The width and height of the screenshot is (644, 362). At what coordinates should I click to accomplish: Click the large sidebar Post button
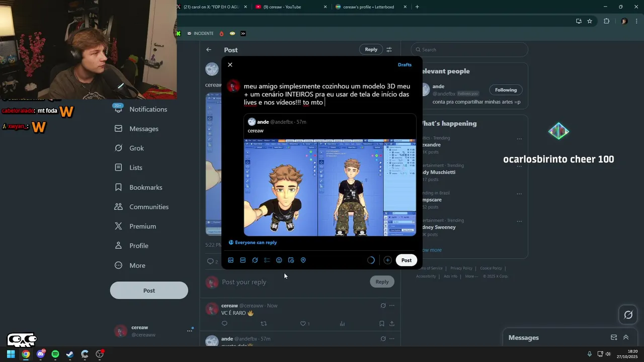click(x=149, y=291)
